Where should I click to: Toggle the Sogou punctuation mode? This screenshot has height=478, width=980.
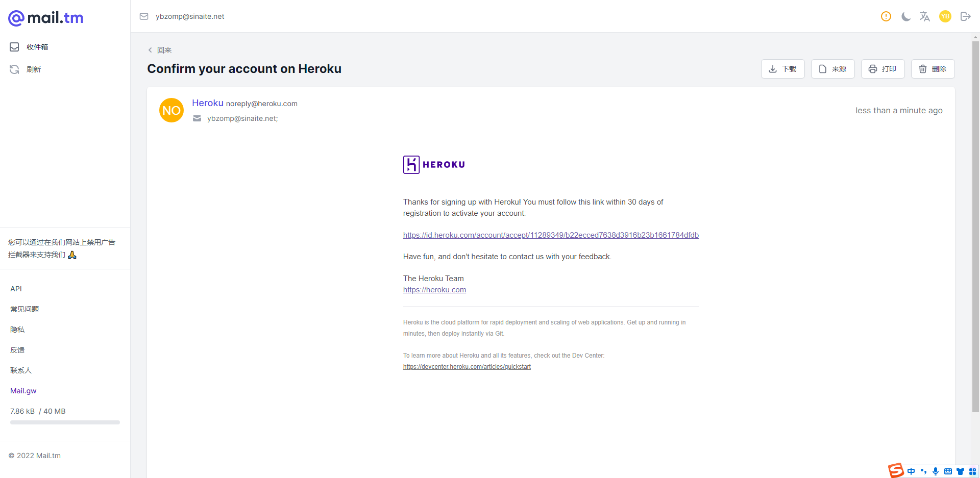tap(923, 471)
